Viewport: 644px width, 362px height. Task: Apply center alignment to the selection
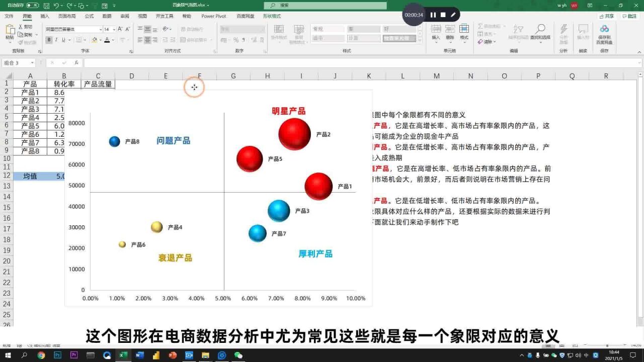click(148, 40)
